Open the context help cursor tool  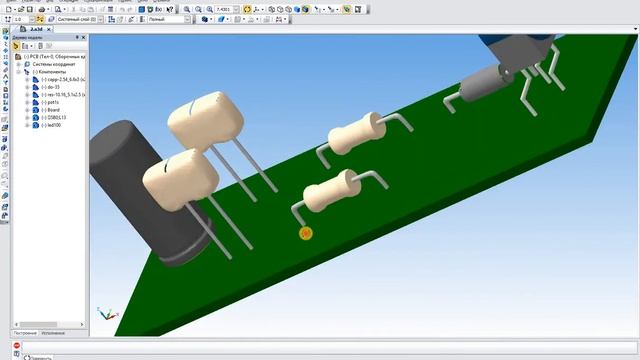170,9
